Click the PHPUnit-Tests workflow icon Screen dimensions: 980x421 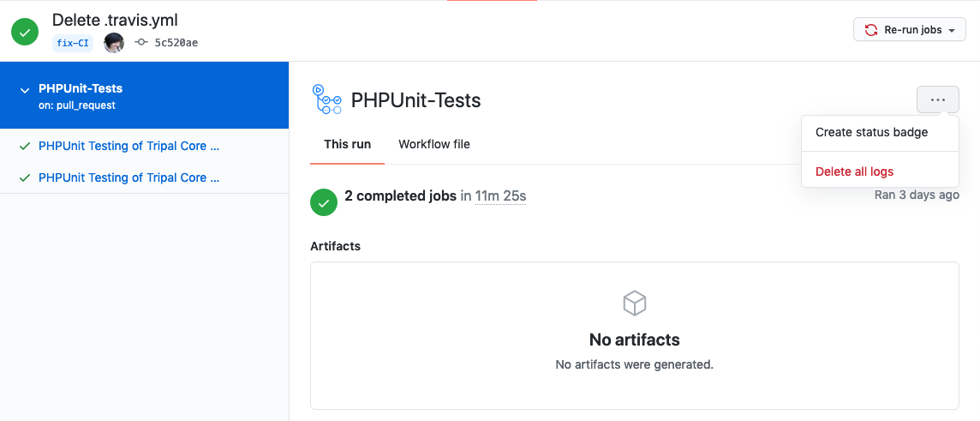tap(327, 99)
